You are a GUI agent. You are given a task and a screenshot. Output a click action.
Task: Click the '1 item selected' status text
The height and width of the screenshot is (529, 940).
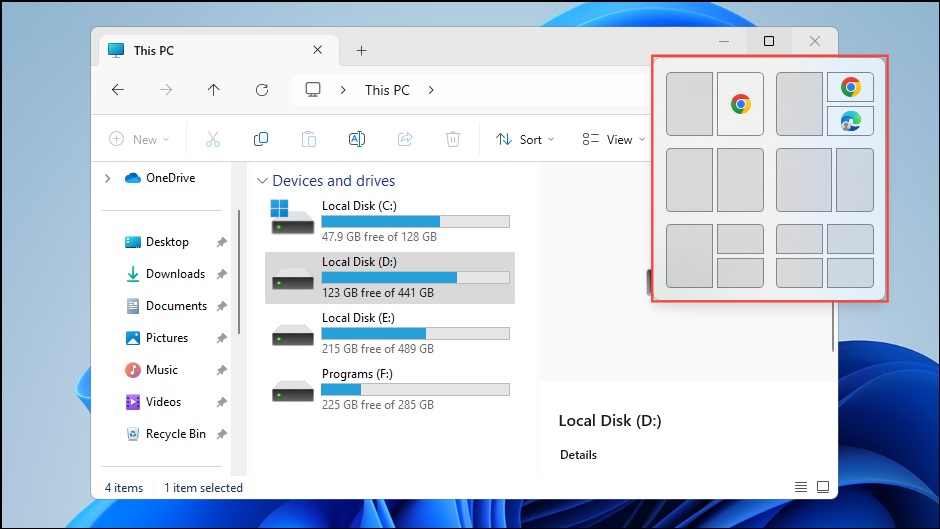click(203, 488)
